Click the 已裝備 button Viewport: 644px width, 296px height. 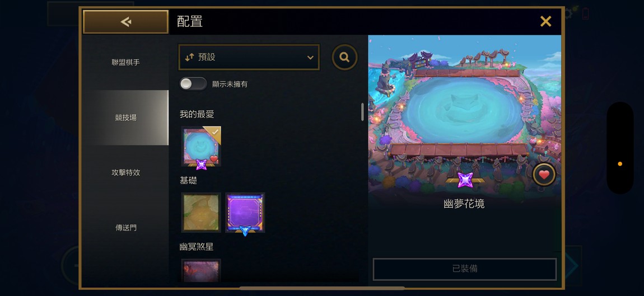click(x=464, y=269)
